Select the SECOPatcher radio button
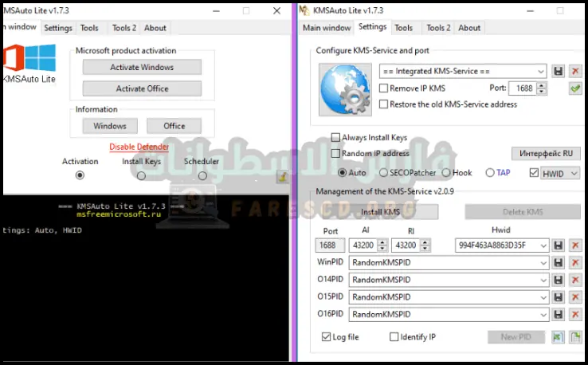 pos(384,173)
